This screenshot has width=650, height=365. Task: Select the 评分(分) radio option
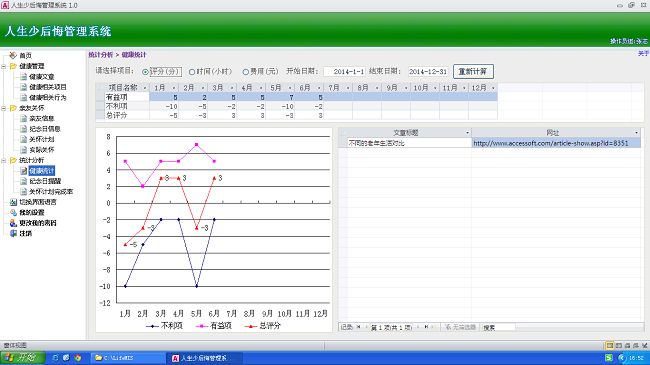pos(145,72)
